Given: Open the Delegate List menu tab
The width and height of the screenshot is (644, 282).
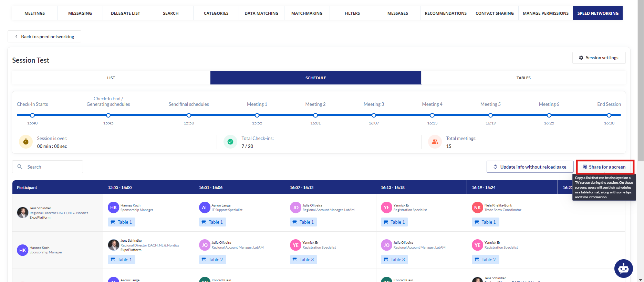Looking at the screenshot, I should [125, 13].
